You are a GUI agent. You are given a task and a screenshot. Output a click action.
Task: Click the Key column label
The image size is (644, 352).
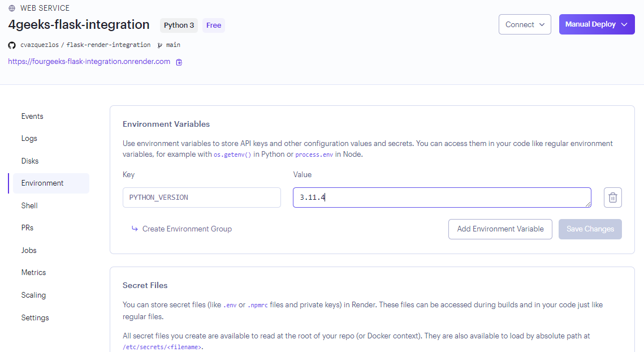128,175
